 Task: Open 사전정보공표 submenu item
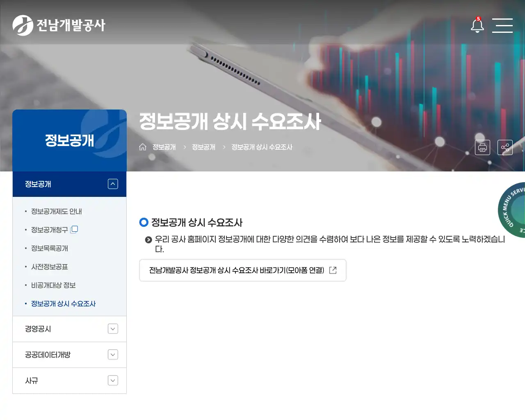point(50,267)
